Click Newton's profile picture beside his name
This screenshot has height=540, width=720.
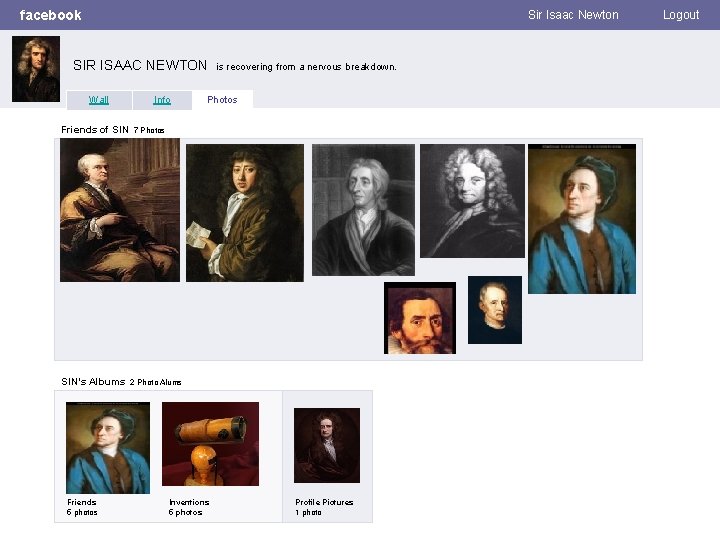click(36, 69)
